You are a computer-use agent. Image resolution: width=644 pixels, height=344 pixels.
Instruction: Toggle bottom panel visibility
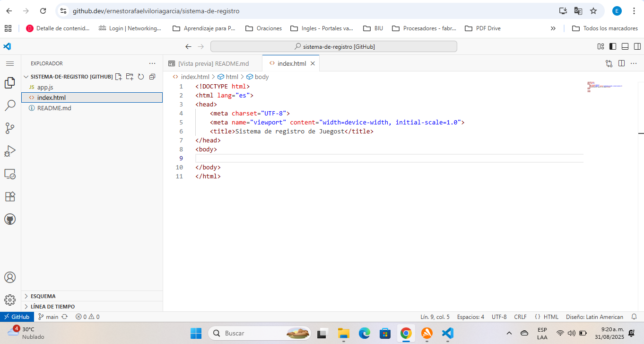(625, 46)
